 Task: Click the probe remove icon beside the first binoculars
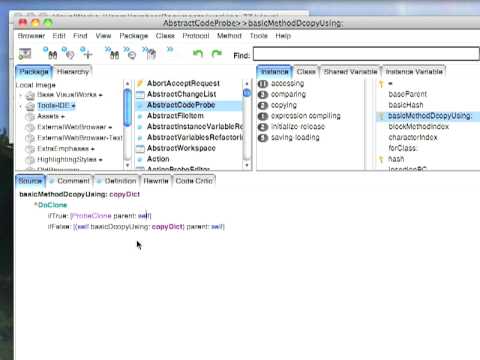[x=68, y=53]
